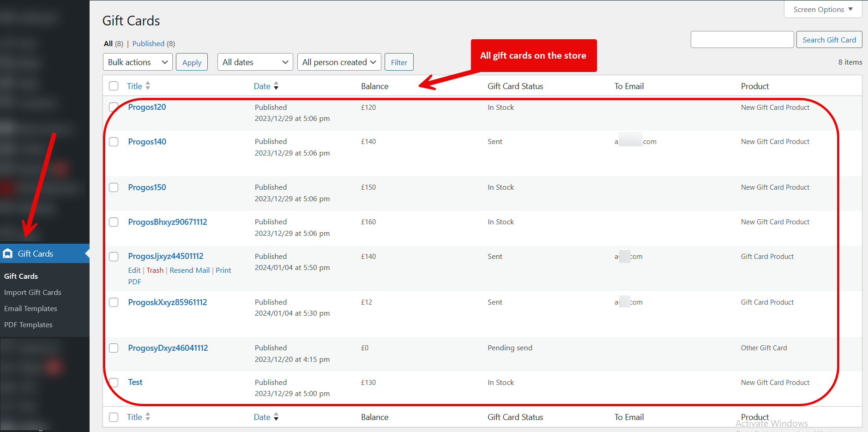Click the £120 balance of Progos120
This screenshot has height=432, width=868.
coord(368,107)
